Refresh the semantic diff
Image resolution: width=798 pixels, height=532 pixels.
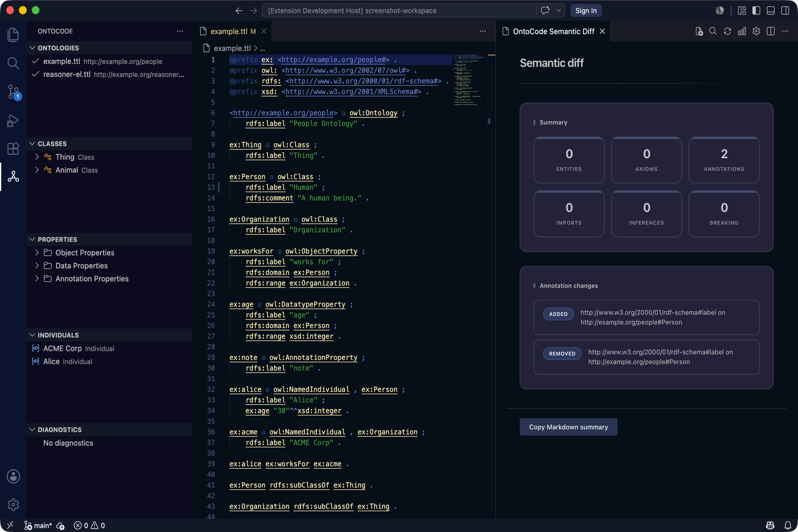[x=727, y=32]
